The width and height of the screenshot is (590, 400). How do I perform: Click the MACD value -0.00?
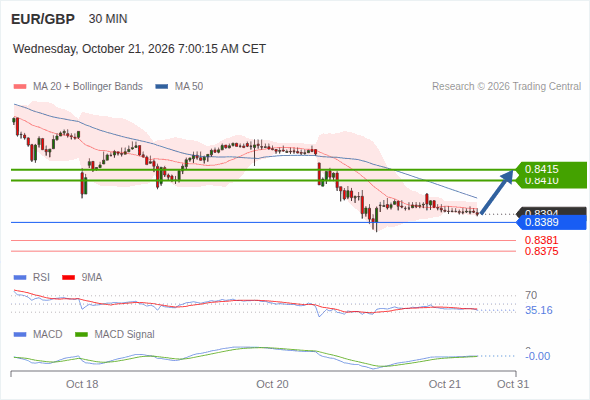538,356
